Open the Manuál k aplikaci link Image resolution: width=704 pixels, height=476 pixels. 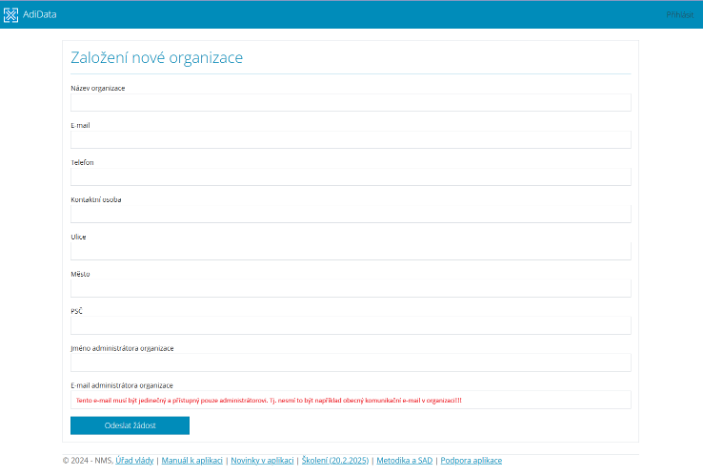coord(192,461)
